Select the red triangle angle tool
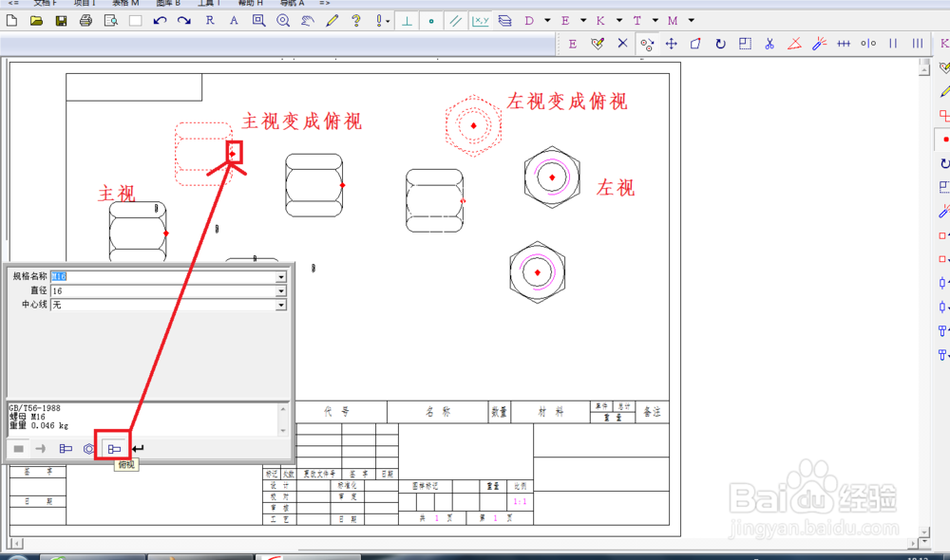Image resolution: width=950 pixels, height=560 pixels. pyautogui.click(x=794, y=44)
